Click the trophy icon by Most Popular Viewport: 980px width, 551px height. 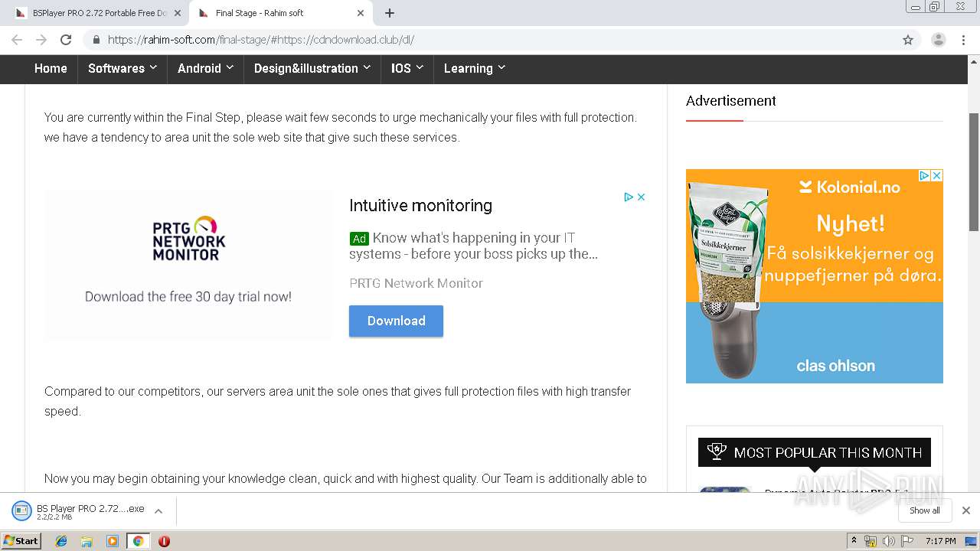(x=717, y=452)
